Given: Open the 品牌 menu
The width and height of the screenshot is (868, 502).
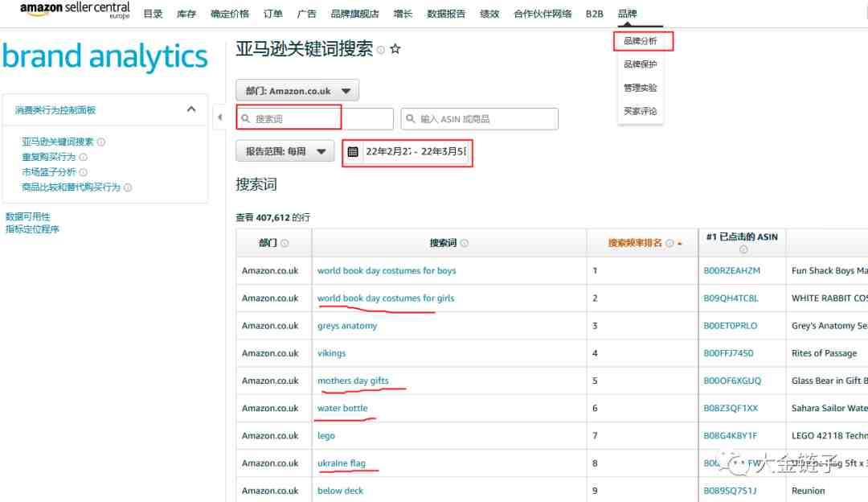Looking at the screenshot, I should click(627, 14).
